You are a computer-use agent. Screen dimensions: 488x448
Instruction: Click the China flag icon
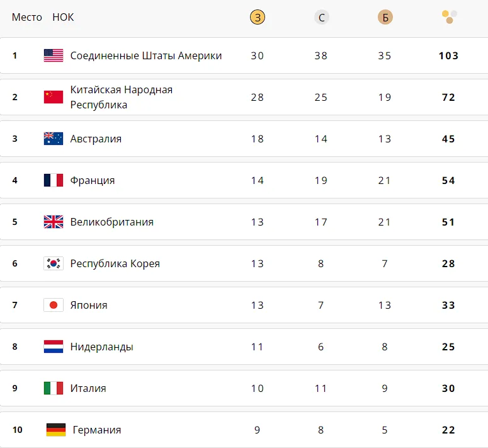[54, 97]
